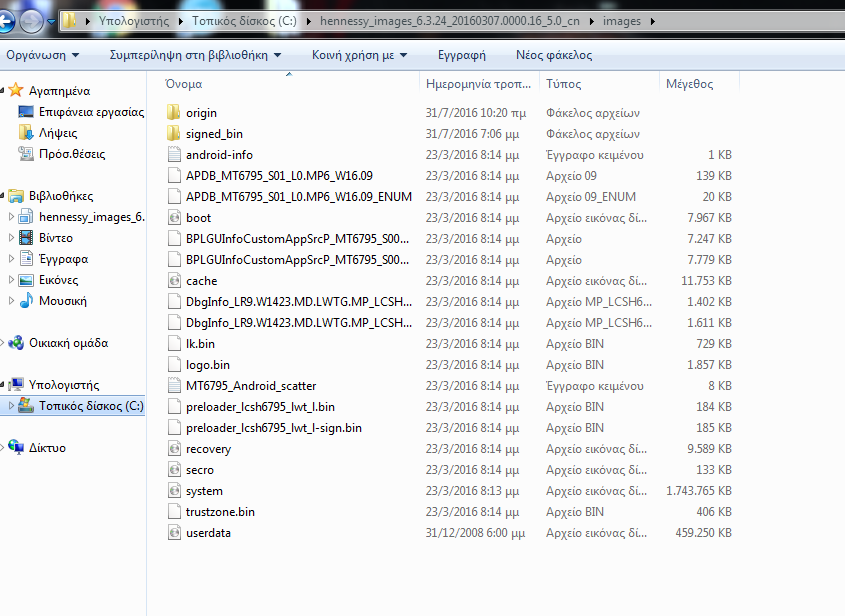Select the boot disc image icon
845x616 pixels.
pyautogui.click(x=174, y=218)
